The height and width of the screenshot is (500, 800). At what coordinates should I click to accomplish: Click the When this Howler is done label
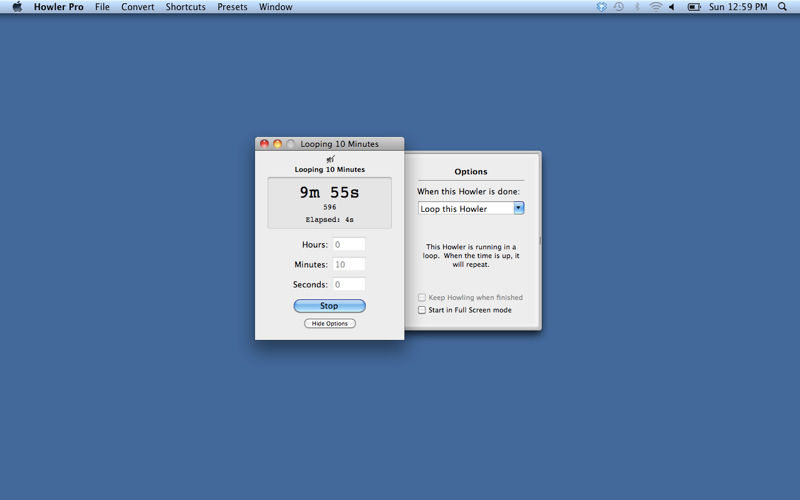point(468,191)
